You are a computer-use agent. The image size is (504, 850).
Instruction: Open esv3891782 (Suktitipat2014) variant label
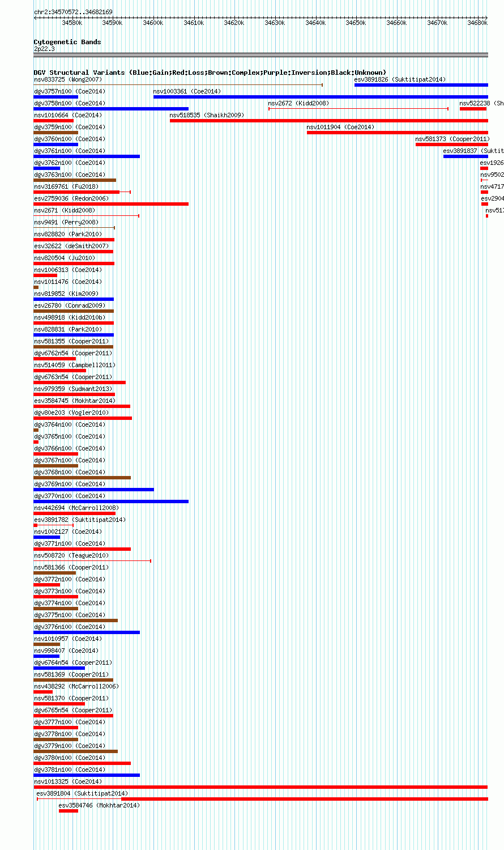tap(80, 520)
